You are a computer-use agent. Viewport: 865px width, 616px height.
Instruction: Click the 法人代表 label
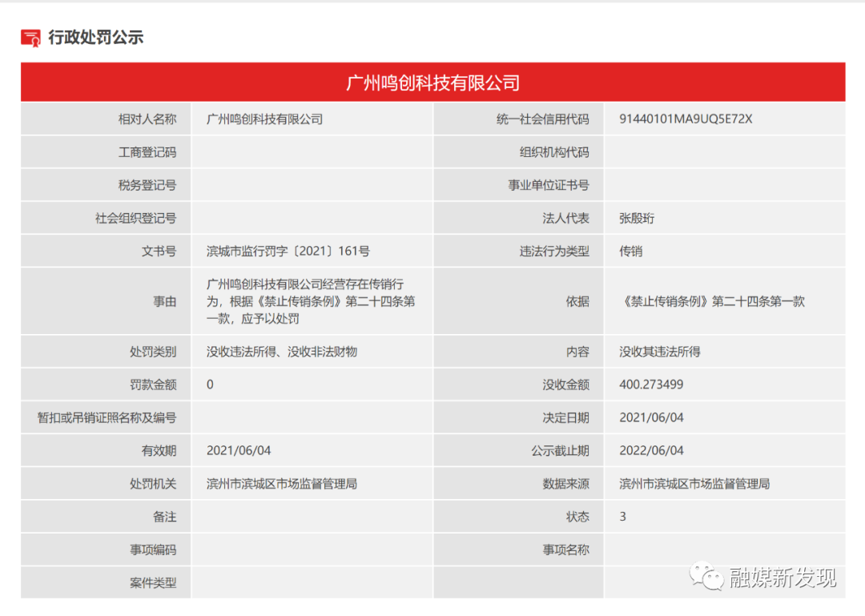coord(565,219)
